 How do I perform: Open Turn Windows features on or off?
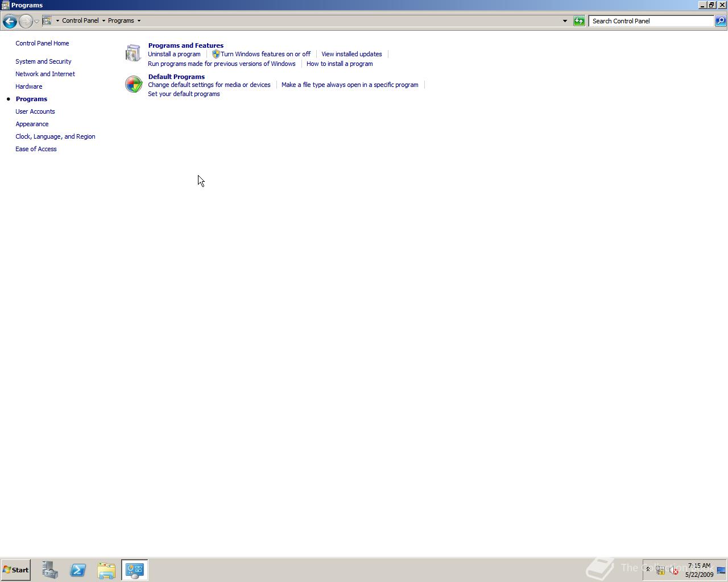pos(266,54)
